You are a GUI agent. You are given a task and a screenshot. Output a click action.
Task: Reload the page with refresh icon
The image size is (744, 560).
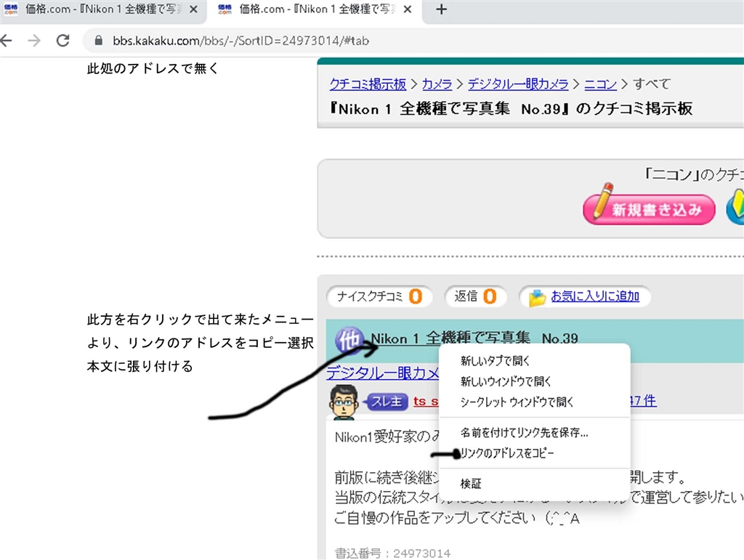pos(62,41)
